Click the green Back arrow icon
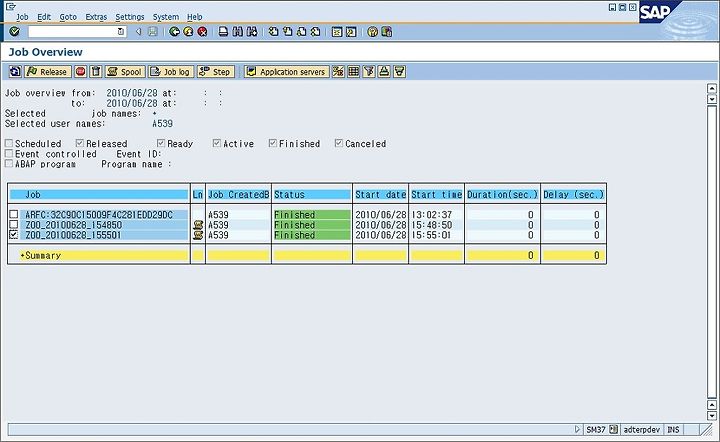The image size is (720, 442). point(174,32)
